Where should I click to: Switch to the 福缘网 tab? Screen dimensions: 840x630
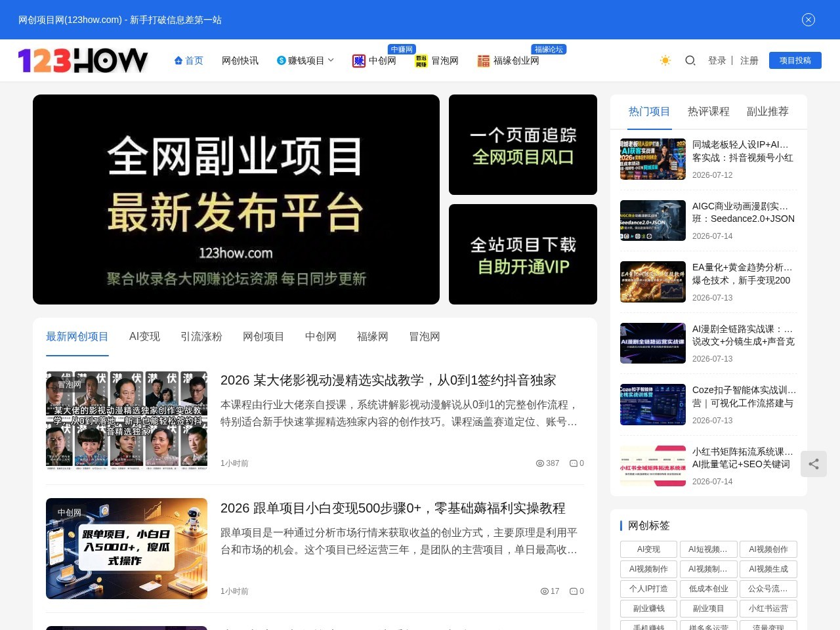point(373,337)
